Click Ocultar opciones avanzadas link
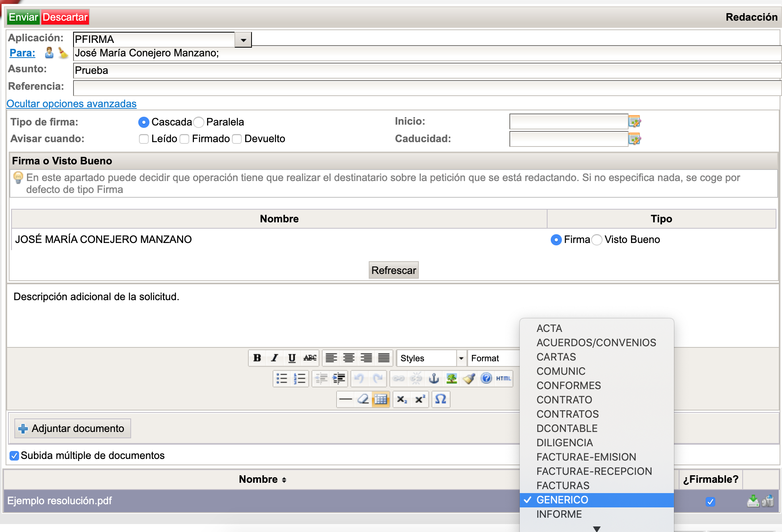Image resolution: width=782 pixels, height=532 pixels. [x=72, y=104]
